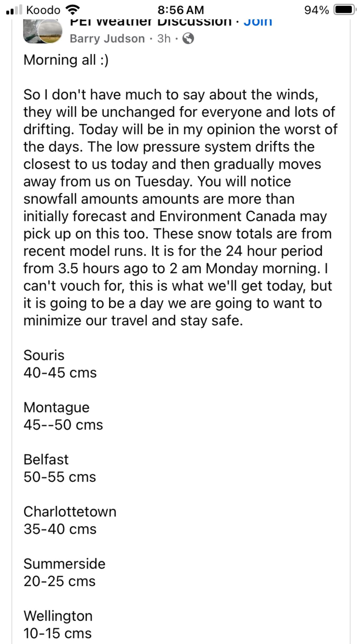Tap the Koodo carrier label
The height and width of the screenshot is (644, 362).
pos(43,10)
